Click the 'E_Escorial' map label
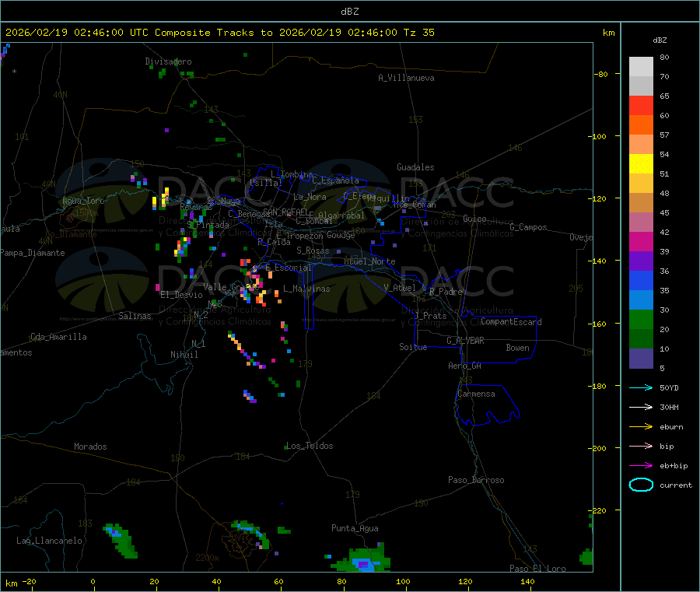This screenshot has height=592, width=700. coord(289,268)
